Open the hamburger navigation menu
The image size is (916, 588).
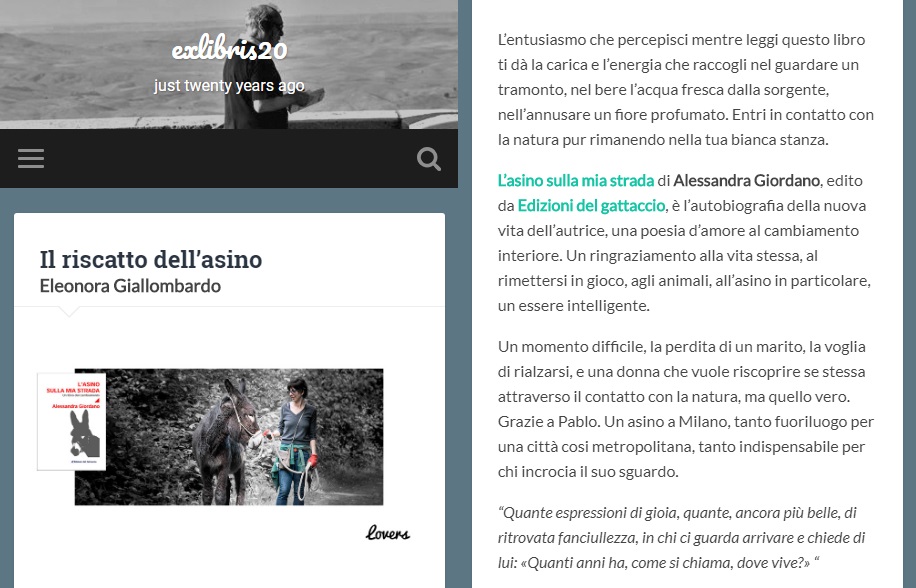31,159
